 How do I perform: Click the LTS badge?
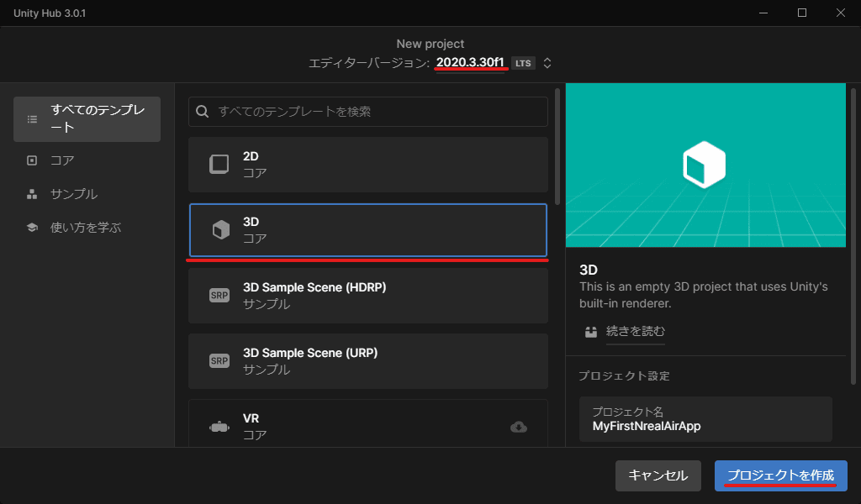click(523, 63)
